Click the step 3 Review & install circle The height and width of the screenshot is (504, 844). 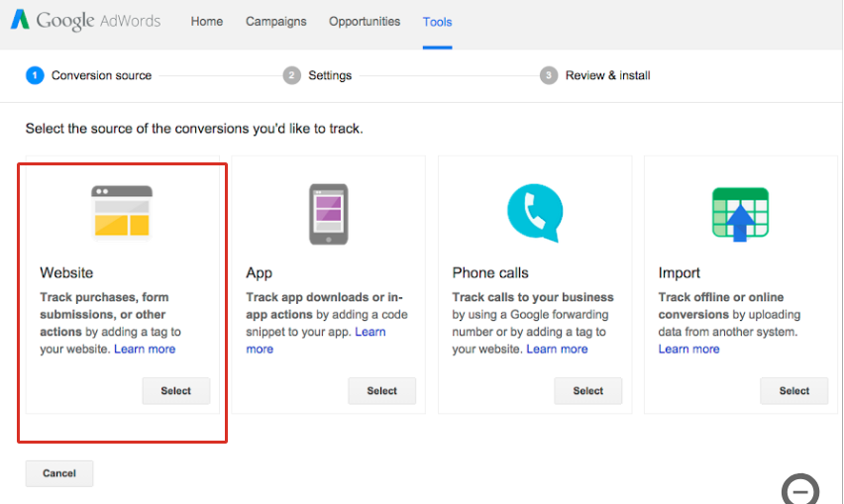point(549,75)
